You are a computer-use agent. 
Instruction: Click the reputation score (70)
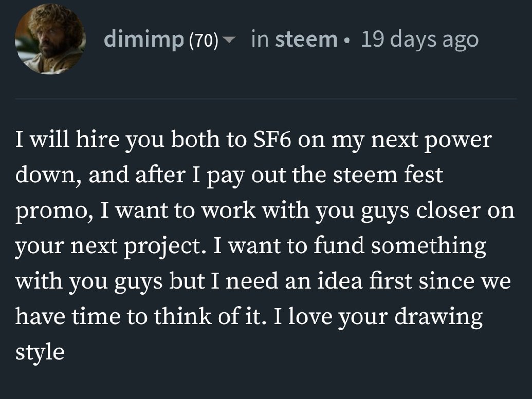pos(205,41)
